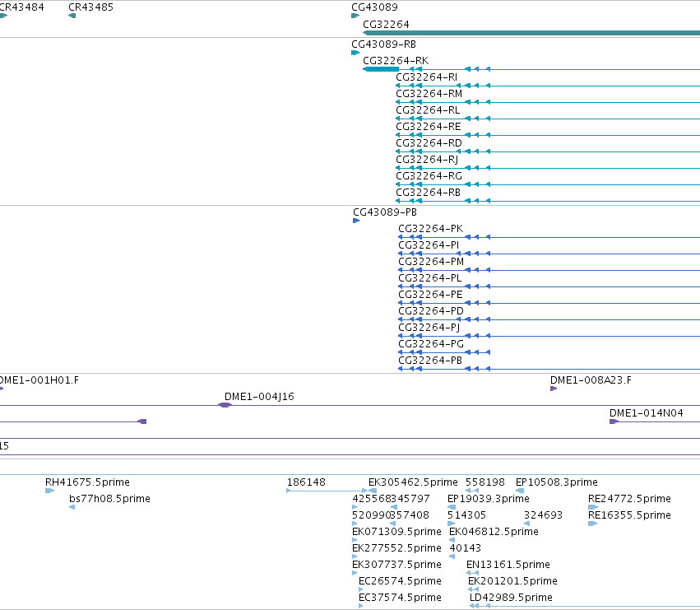This screenshot has width=700, height=610.
Task: Click protein CG32264-PI label
Action: (x=429, y=245)
